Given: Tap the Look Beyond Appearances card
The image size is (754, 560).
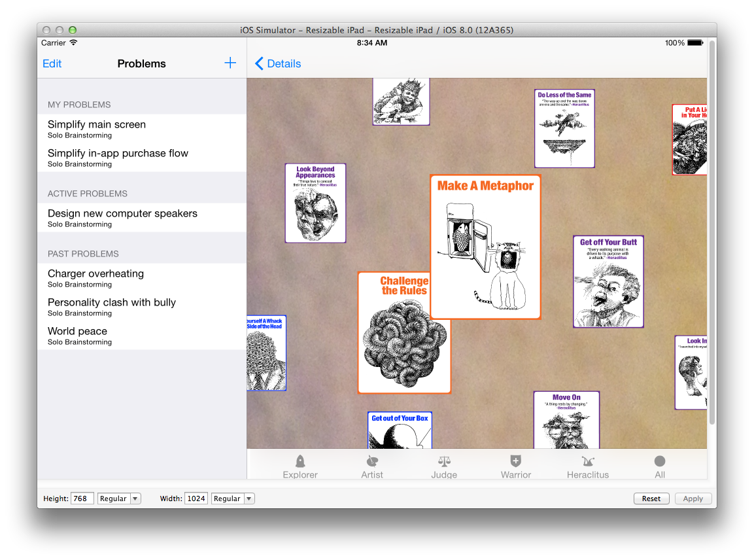Looking at the screenshot, I should pyautogui.click(x=315, y=203).
